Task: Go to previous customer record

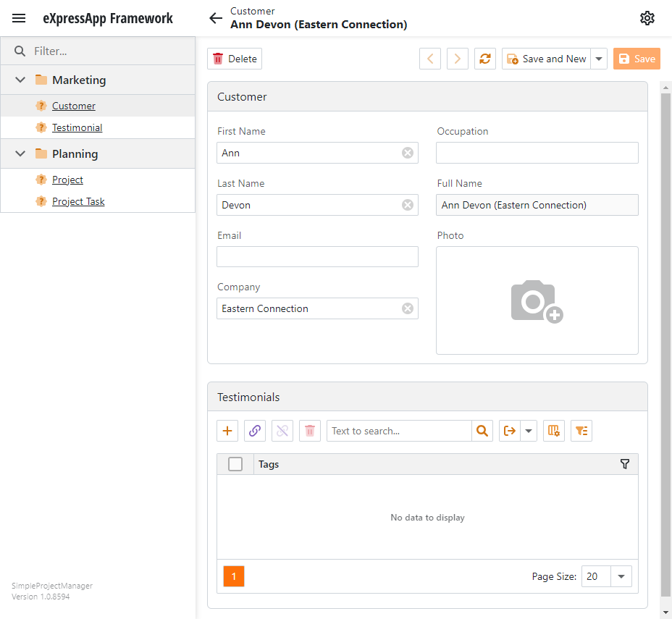Action: pos(430,59)
